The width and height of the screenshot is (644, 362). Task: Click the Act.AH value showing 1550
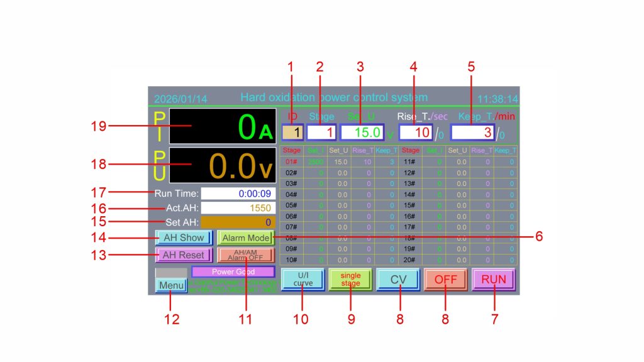[238, 207]
